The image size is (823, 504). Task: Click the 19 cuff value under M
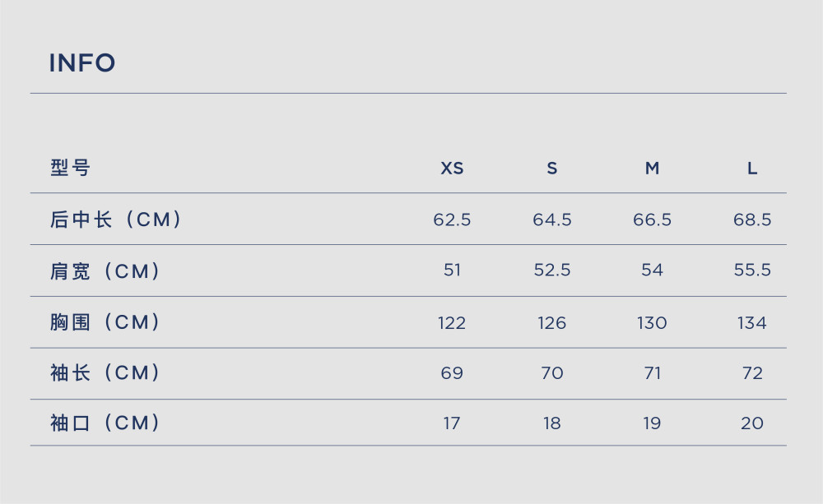[652, 423]
